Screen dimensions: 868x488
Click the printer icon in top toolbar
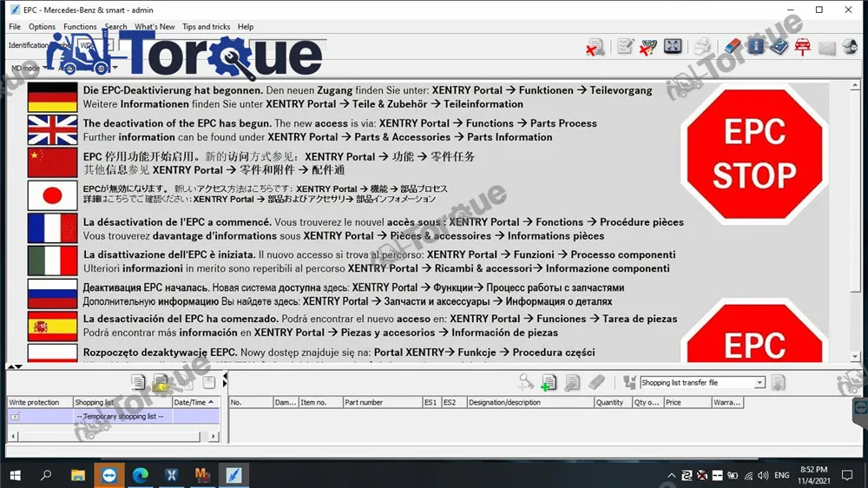[702, 47]
